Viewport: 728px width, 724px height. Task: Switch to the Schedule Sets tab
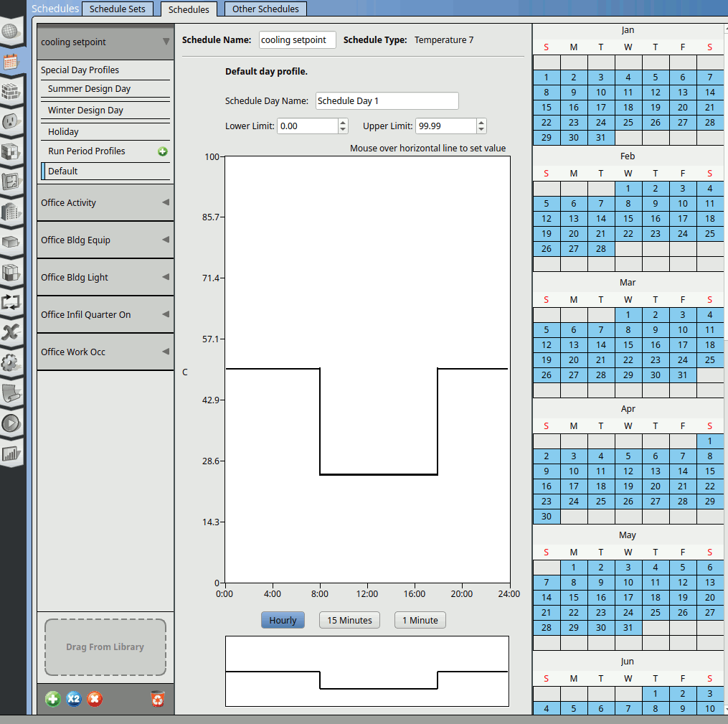click(117, 9)
